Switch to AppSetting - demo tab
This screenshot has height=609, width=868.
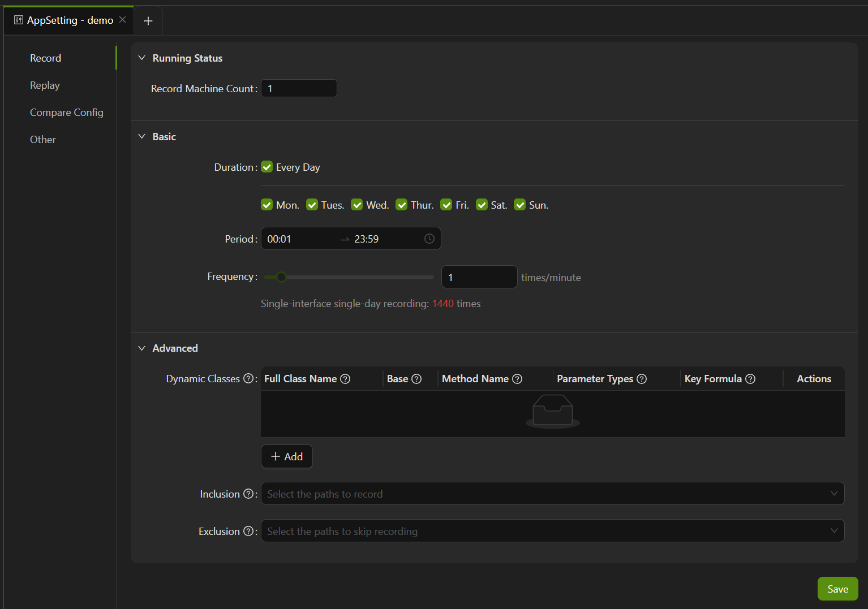[70, 20]
